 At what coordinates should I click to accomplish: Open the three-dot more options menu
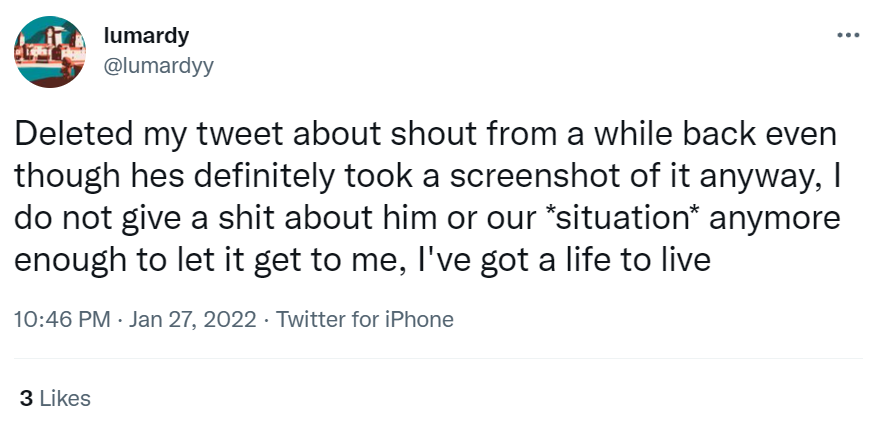click(x=847, y=35)
